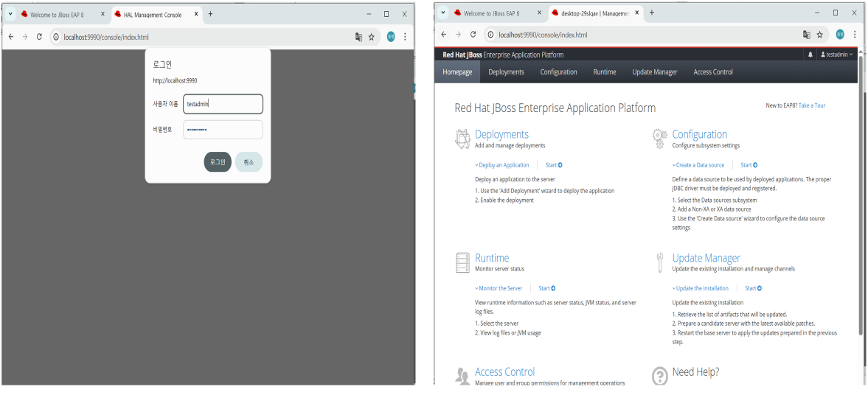The height and width of the screenshot is (398, 868).
Task: Open the Update Manager navigation tab
Action: [655, 72]
